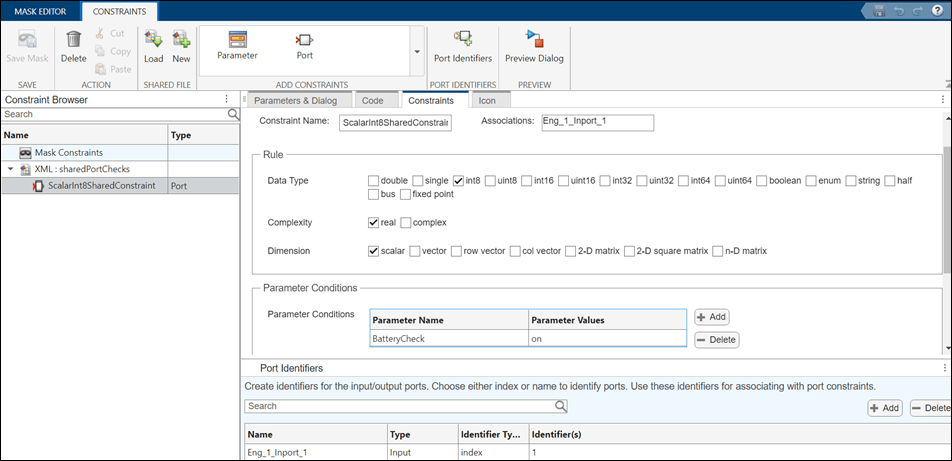Click the Constraint Name text field
This screenshot has height=461, width=952.
coord(394,123)
